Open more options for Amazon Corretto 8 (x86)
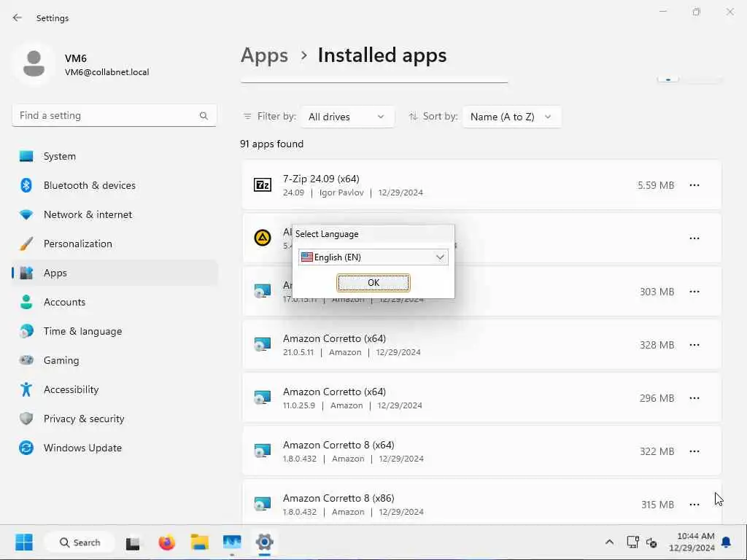Image resolution: width=747 pixels, height=560 pixels. [x=694, y=505]
